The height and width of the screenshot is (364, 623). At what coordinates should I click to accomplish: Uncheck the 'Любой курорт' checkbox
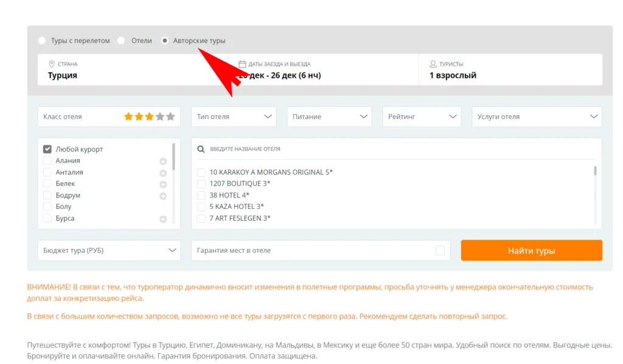tap(47, 149)
